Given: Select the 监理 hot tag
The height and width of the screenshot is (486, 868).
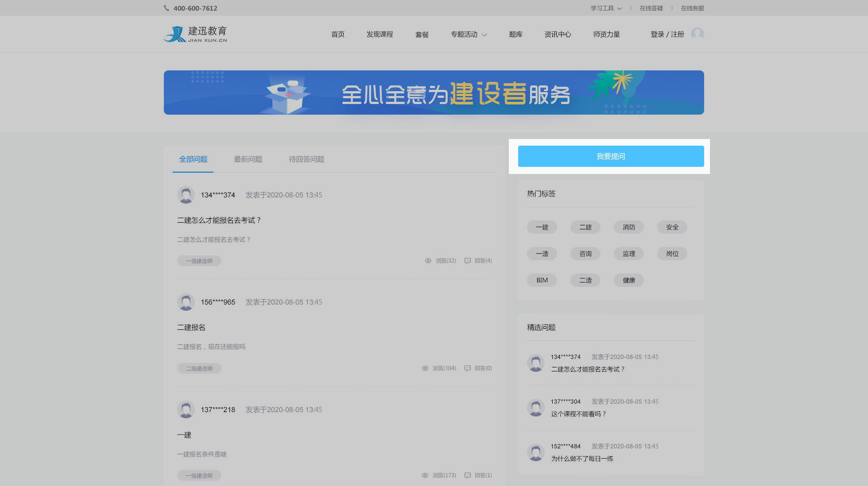Looking at the screenshot, I should click(629, 254).
